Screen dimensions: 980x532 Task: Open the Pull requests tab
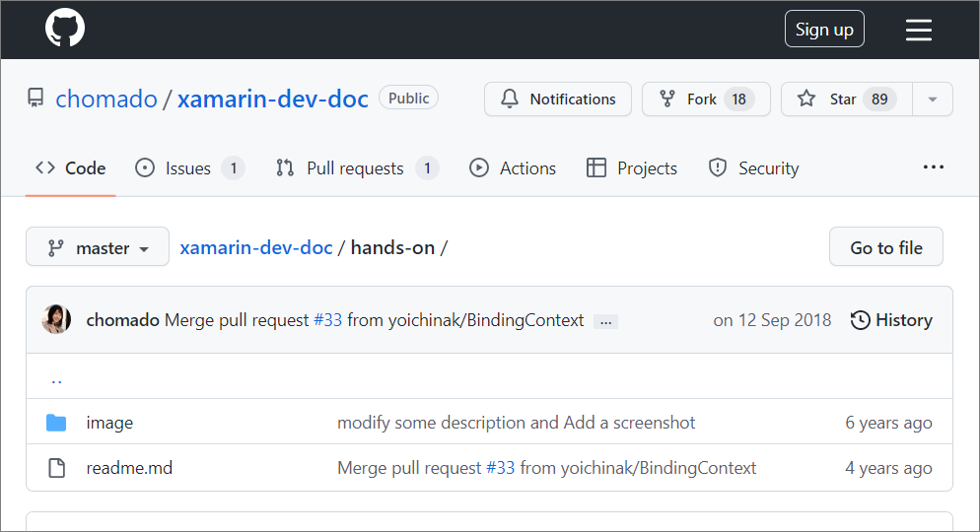(355, 168)
